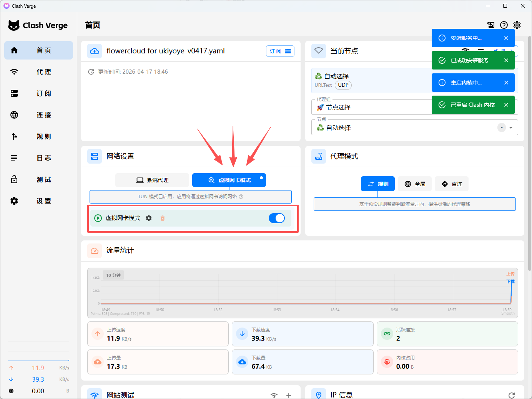The height and width of the screenshot is (399, 532).
Task: Click the terminal icon in top header
Action: [x=491, y=25]
